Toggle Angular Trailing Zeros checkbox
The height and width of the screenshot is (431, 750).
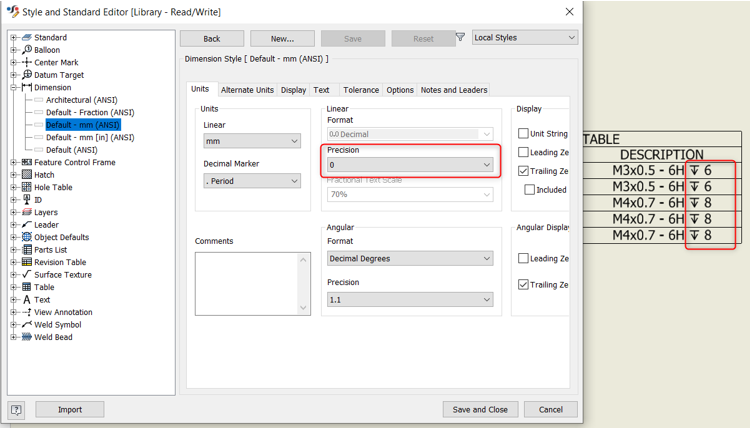tap(523, 285)
